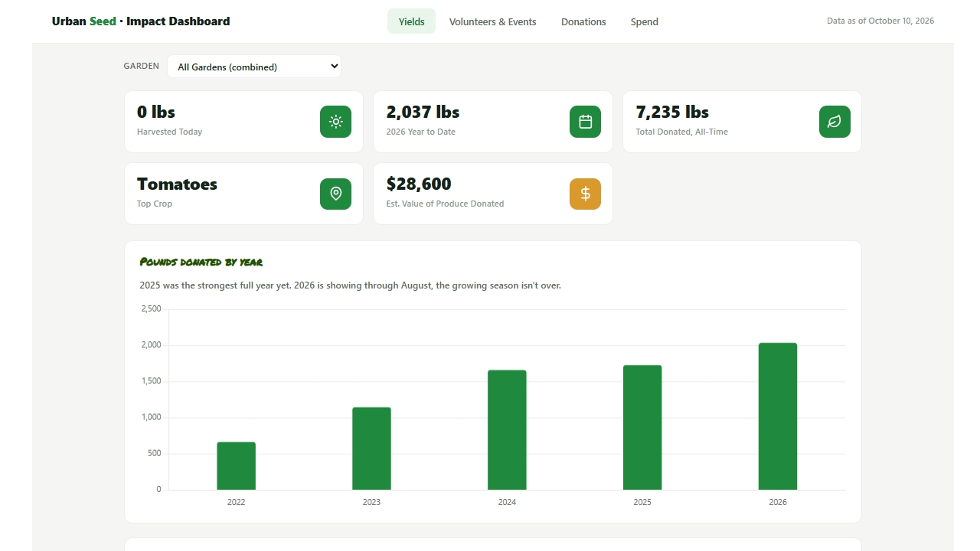The width and height of the screenshot is (980, 551).
Task: Click the '2025 was the strongest full year' caption
Action: click(x=351, y=285)
